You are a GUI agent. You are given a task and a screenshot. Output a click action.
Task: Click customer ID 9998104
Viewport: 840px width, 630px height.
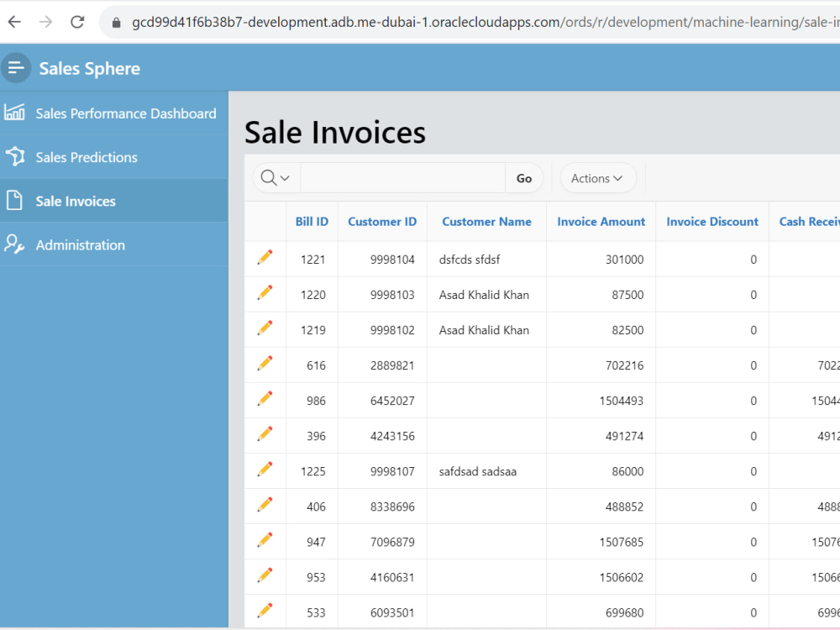pyautogui.click(x=392, y=260)
